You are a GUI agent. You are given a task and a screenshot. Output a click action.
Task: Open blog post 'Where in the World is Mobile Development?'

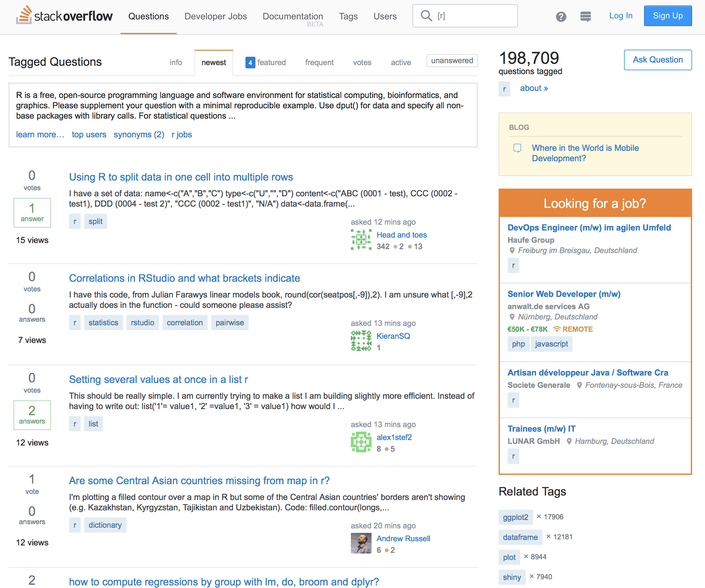pyautogui.click(x=585, y=153)
